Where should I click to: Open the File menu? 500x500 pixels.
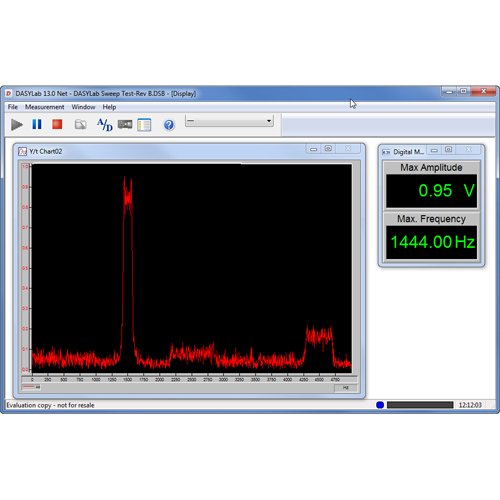(13, 107)
